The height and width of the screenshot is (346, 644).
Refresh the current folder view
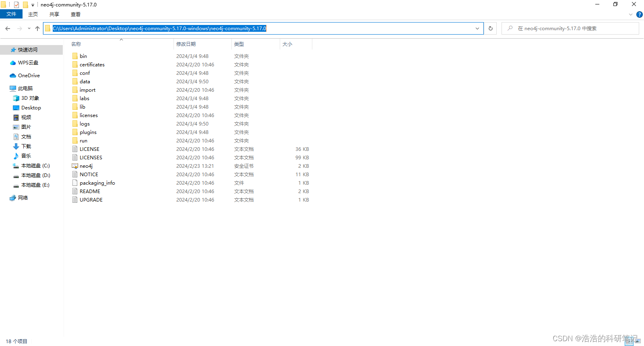(490, 29)
